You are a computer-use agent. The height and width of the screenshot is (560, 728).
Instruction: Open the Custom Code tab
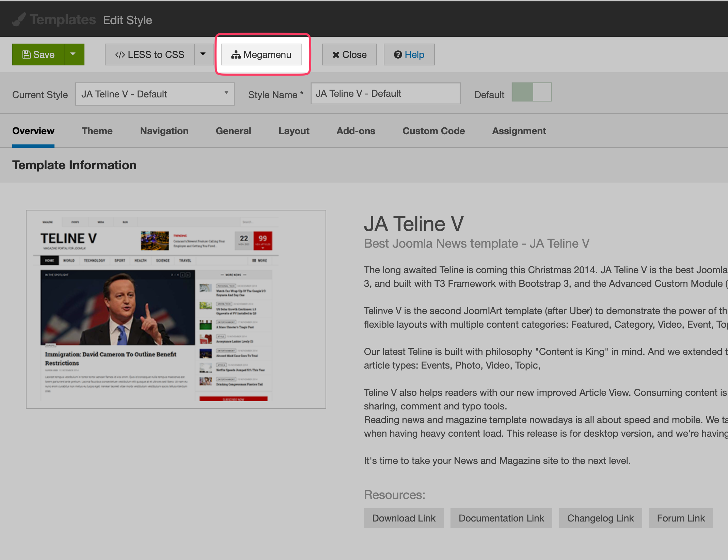click(x=433, y=131)
